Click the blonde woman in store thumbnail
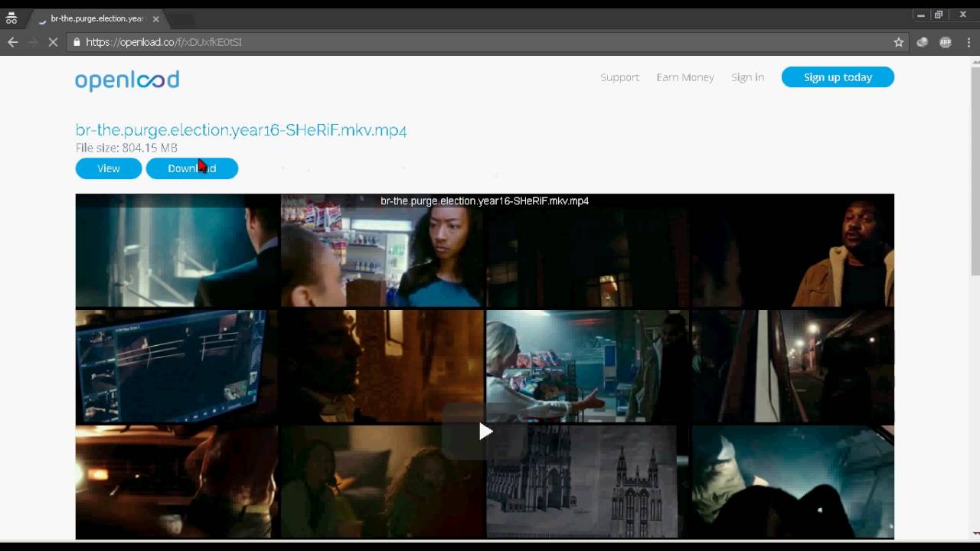980x551 pixels. pyautogui.click(x=587, y=367)
